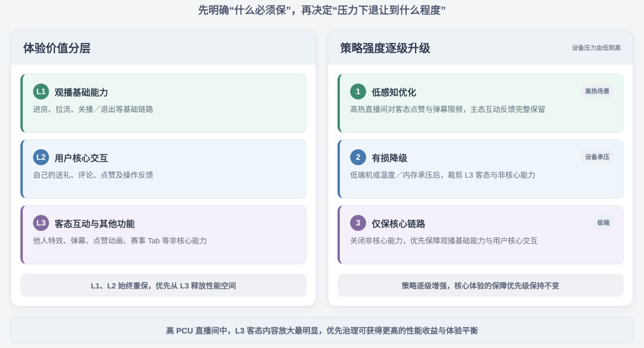The width and height of the screenshot is (644, 348).
Task: Select the 低感知优化 card title
Action: click(394, 92)
